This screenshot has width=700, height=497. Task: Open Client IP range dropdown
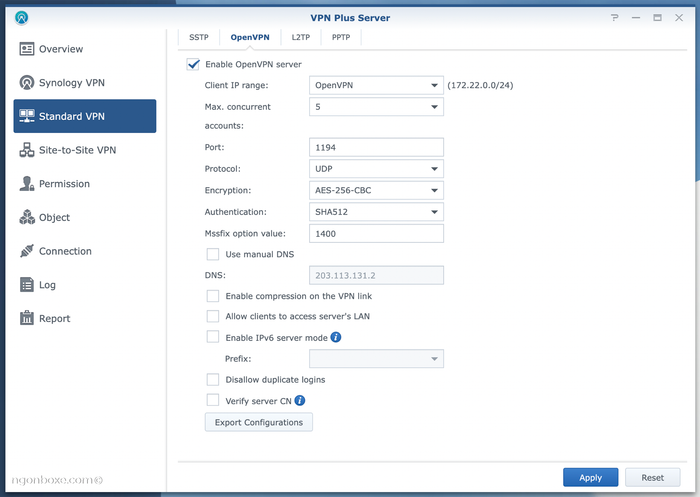(376, 85)
